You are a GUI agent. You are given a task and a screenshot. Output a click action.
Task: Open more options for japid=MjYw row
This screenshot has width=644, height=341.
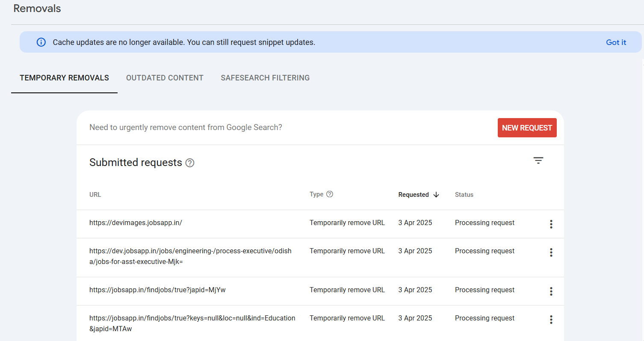551,291
